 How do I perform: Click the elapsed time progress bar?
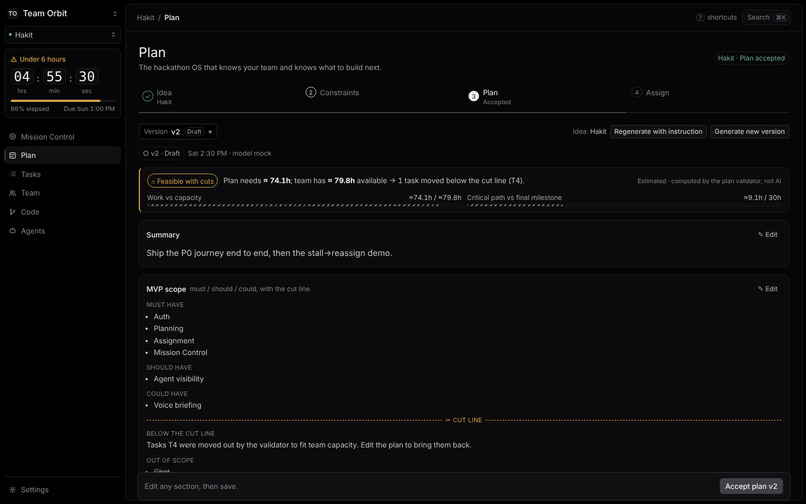(63, 101)
